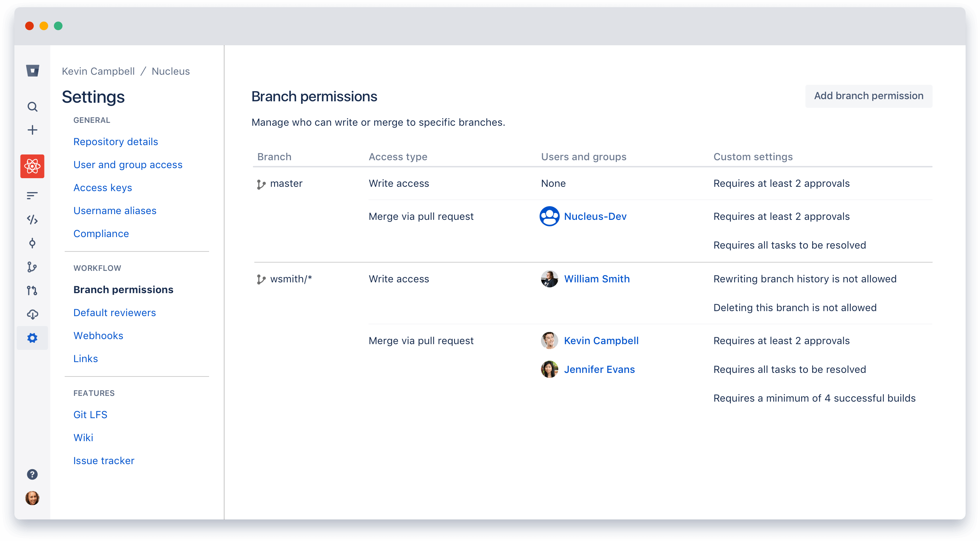Open William Smith's profile link

tap(597, 278)
